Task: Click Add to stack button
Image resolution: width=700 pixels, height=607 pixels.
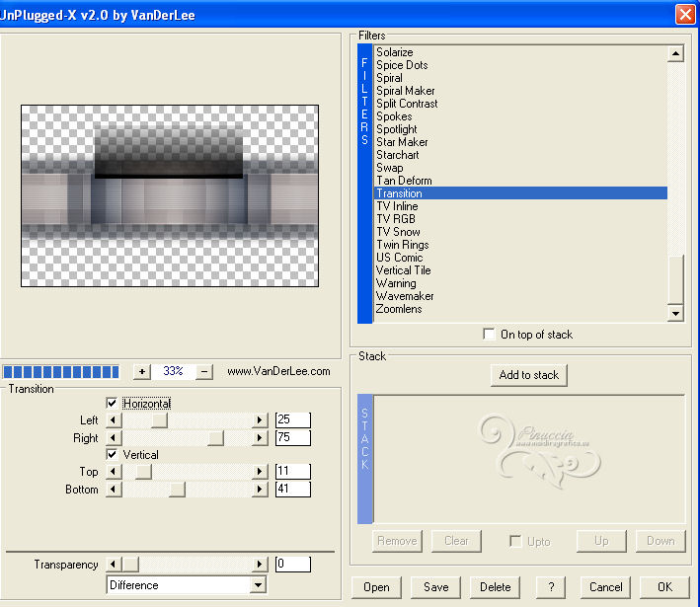Action: click(528, 375)
